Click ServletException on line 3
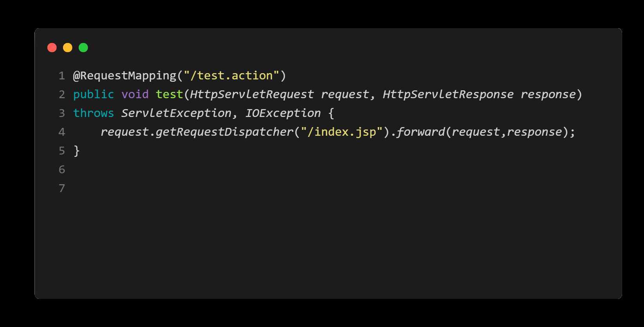Screen dimensions: 644x327 pos(176,113)
